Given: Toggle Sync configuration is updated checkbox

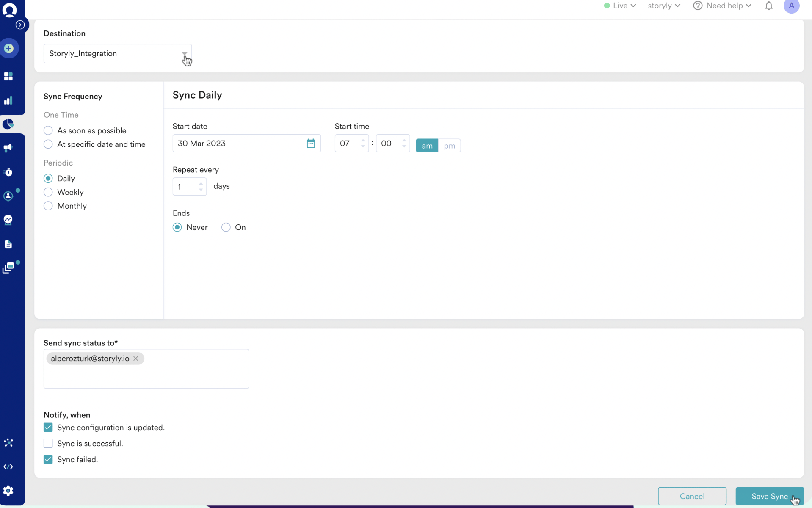Looking at the screenshot, I should click(48, 428).
